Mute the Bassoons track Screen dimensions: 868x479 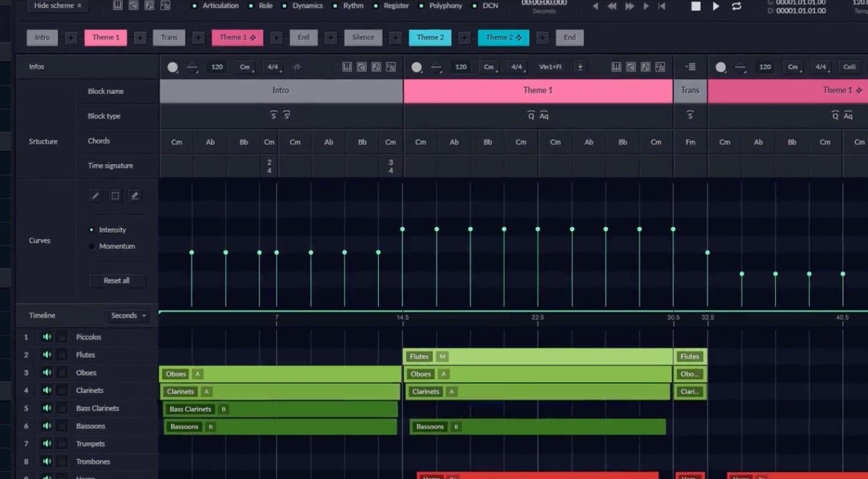[x=47, y=426]
